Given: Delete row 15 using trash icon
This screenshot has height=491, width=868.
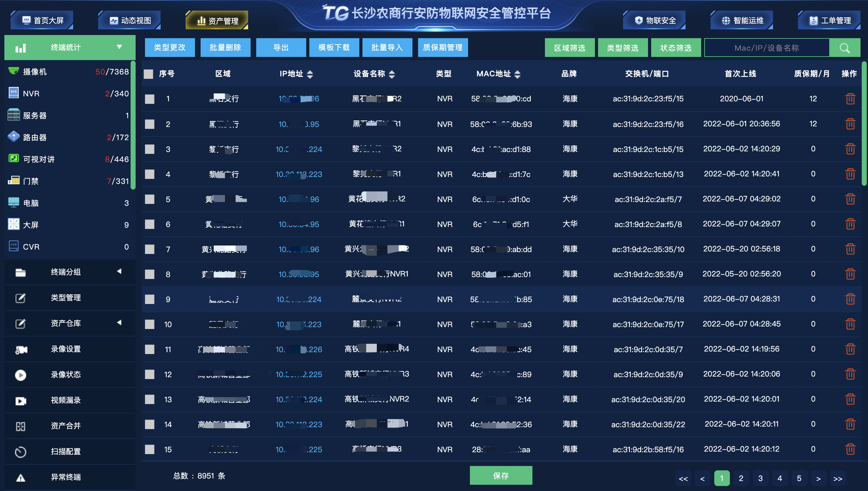Looking at the screenshot, I should point(850,449).
